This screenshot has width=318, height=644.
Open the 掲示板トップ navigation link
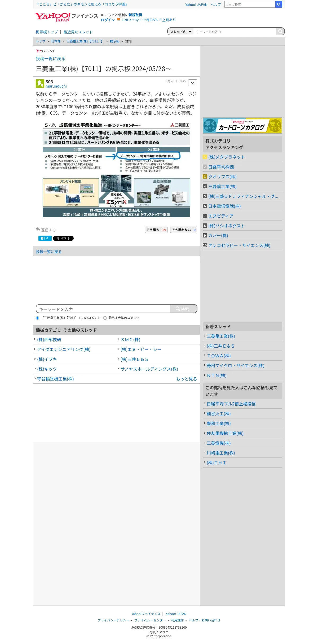[x=47, y=32]
